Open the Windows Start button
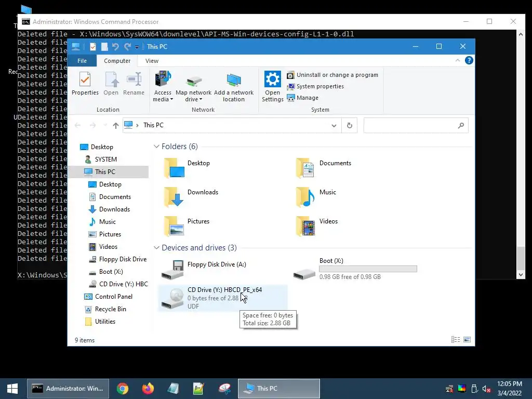The height and width of the screenshot is (399, 532). [x=12, y=389]
